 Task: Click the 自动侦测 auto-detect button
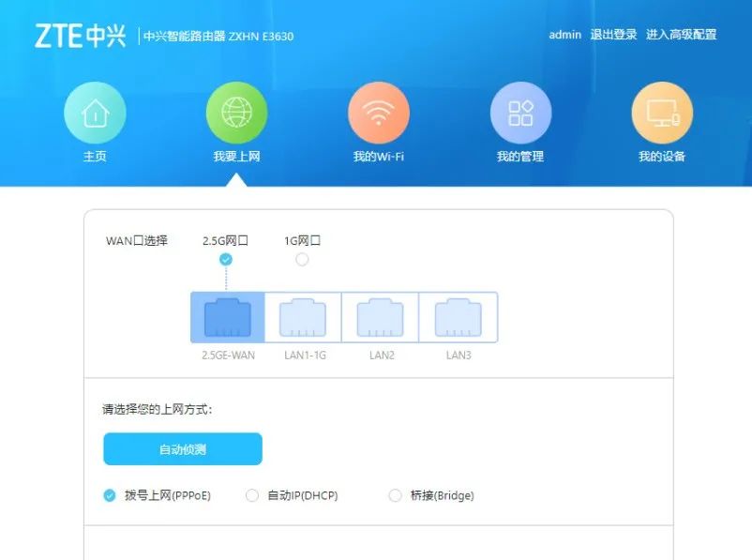coord(182,448)
